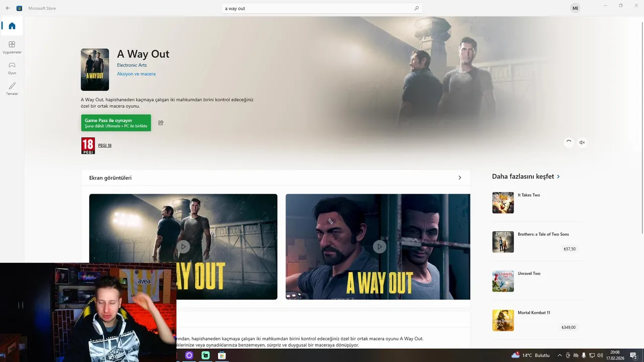Open purple circle app in taskbar

pyautogui.click(x=189, y=355)
